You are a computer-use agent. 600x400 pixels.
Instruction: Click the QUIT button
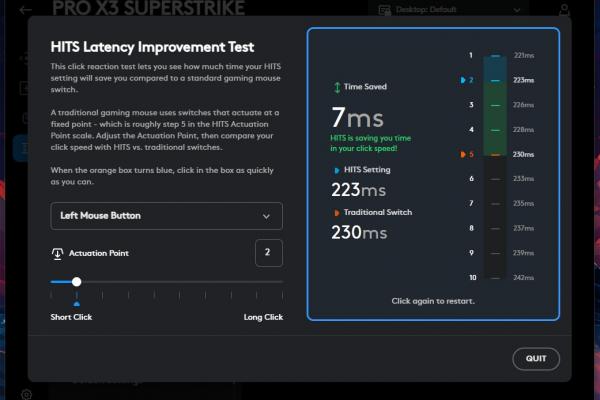pos(536,359)
